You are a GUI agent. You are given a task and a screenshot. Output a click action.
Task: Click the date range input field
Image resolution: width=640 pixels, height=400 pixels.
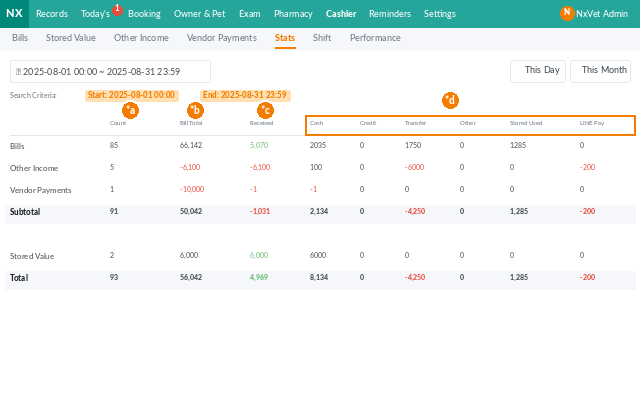click(x=110, y=72)
